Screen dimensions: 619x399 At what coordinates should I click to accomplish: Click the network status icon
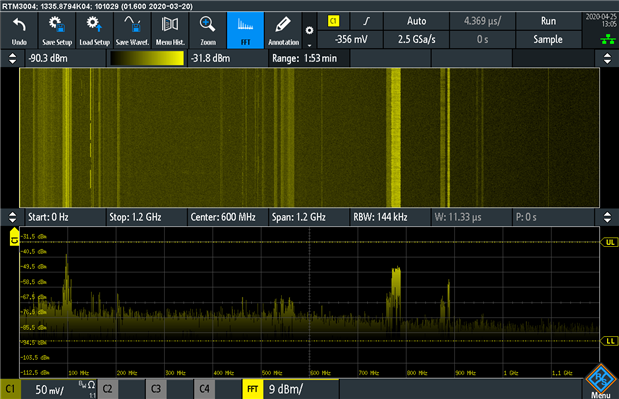pos(608,39)
